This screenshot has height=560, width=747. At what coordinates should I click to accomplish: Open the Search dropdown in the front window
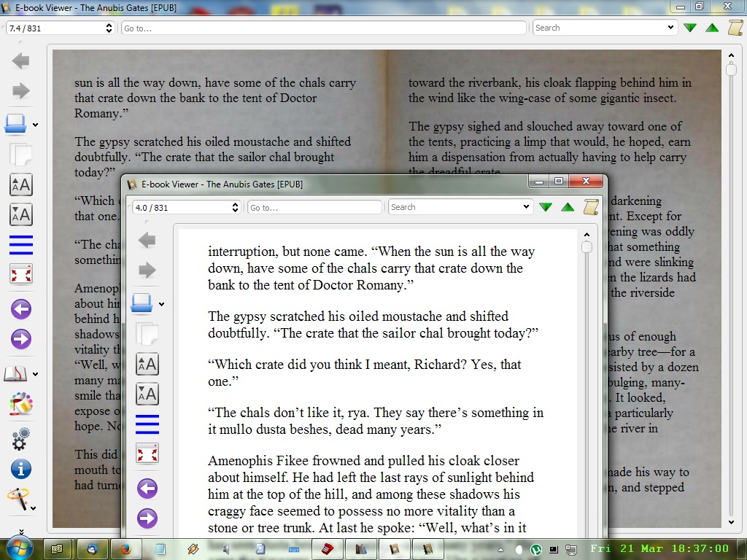(x=526, y=206)
